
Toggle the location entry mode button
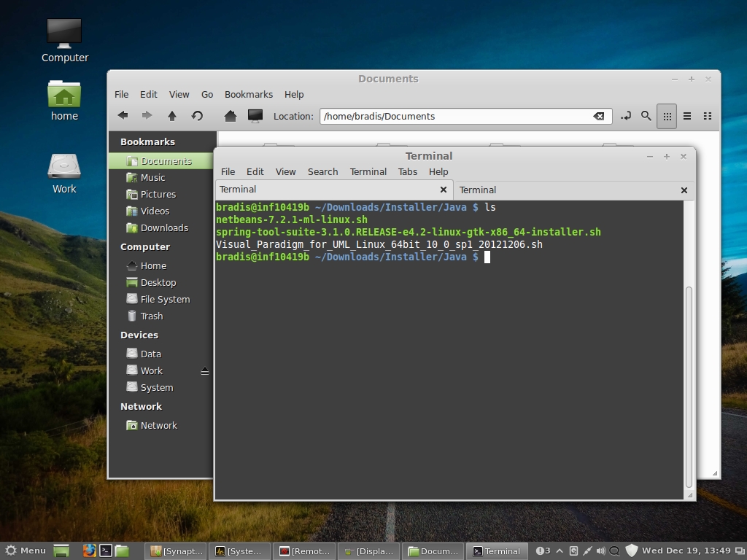click(626, 116)
